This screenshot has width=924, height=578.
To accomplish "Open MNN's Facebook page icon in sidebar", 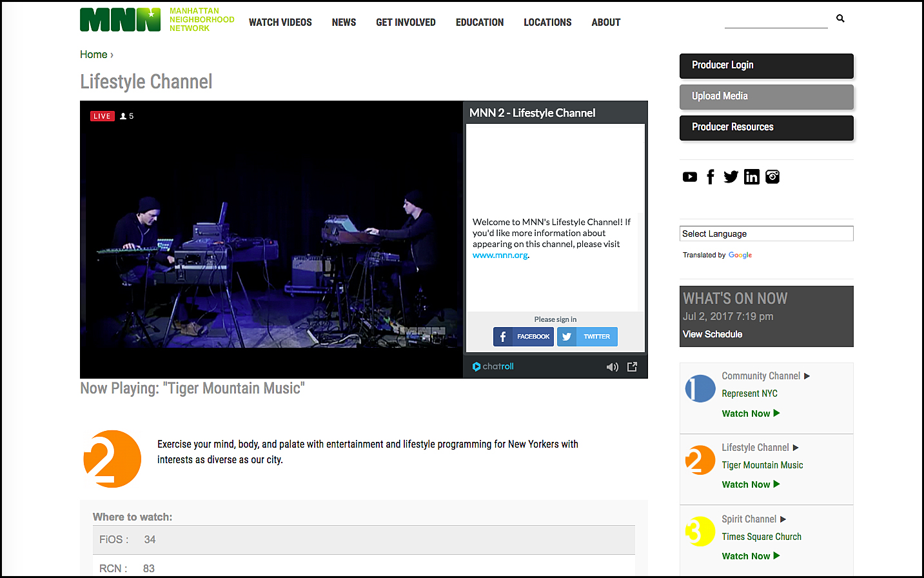I will coord(711,177).
